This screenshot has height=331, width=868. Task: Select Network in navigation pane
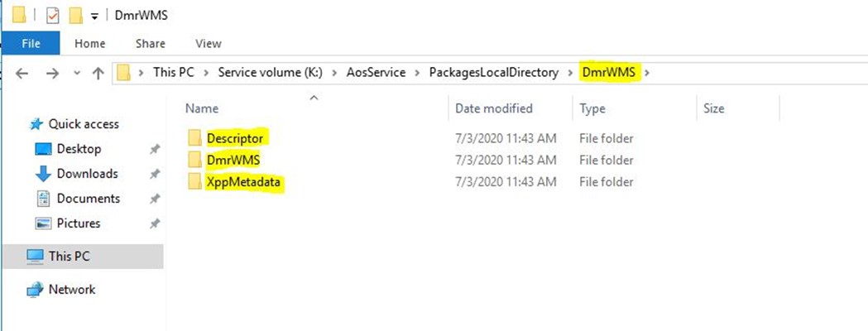click(71, 290)
